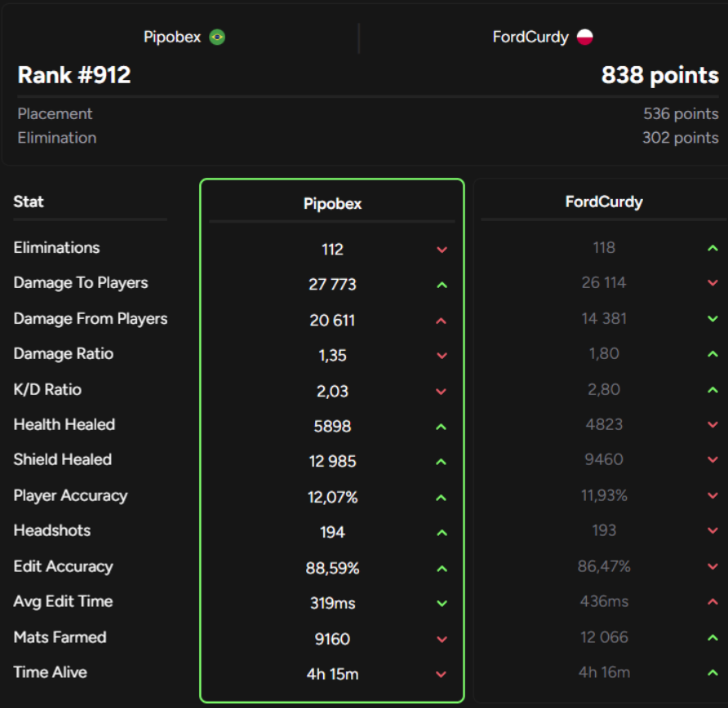This screenshot has height=708, width=728.
Task: Click the green down arrow in FordCurdy Damage From Players row
Action: pos(712,319)
